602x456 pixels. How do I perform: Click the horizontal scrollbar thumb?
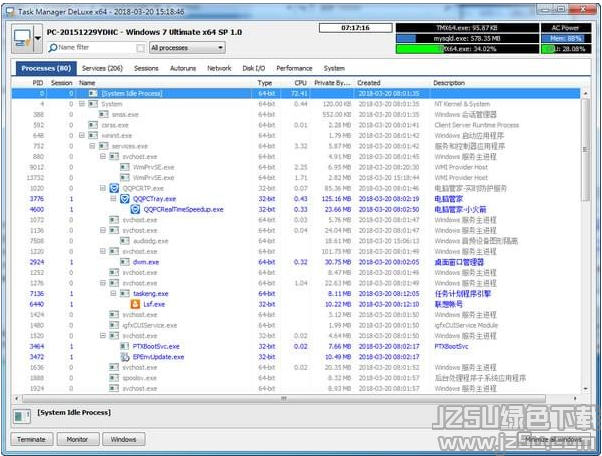click(x=283, y=399)
